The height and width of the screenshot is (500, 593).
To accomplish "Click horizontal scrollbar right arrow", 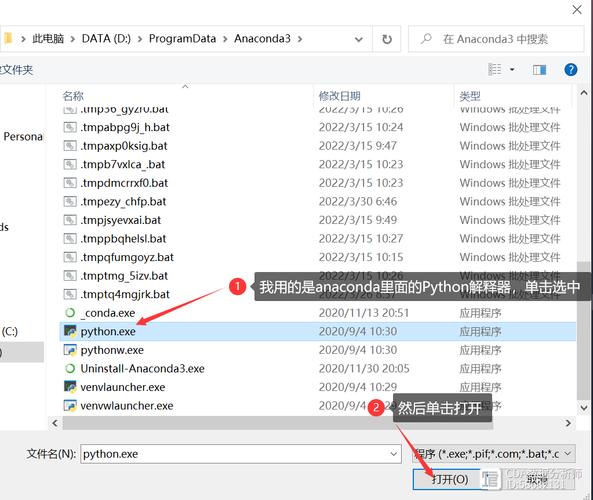I will (568, 423).
